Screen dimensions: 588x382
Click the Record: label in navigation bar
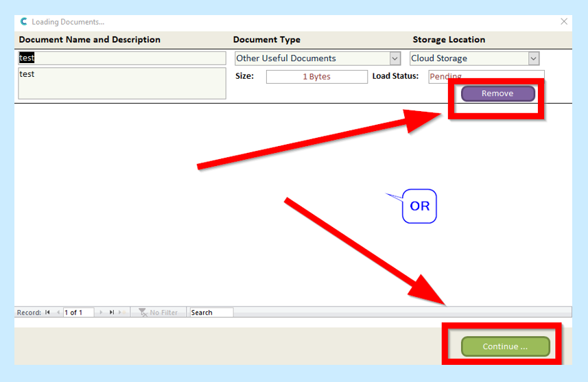(x=29, y=313)
